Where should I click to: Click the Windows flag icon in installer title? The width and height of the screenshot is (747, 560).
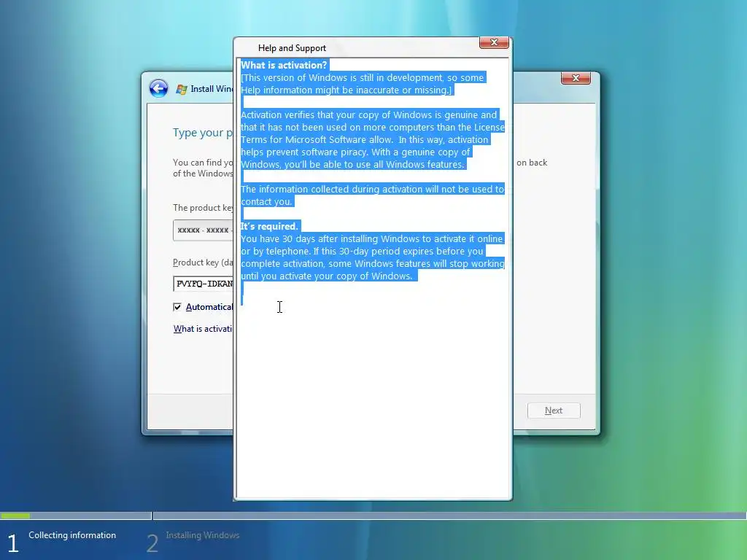[181, 89]
